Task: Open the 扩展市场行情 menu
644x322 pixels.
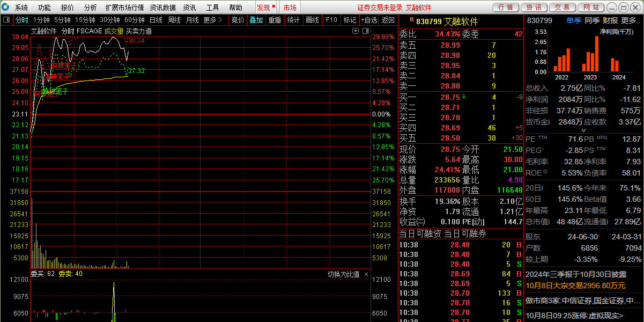Action: pos(124,8)
